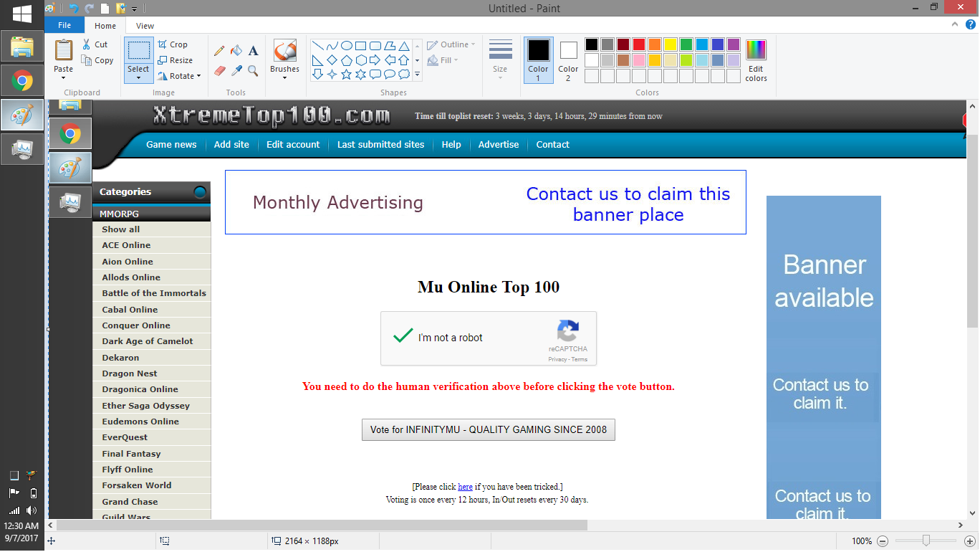Image resolution: width=980 pixels, height=552 pixels.
Task: Select the Fill with color bucket tool
Action: pyautogui.click(x=236, y=51)
